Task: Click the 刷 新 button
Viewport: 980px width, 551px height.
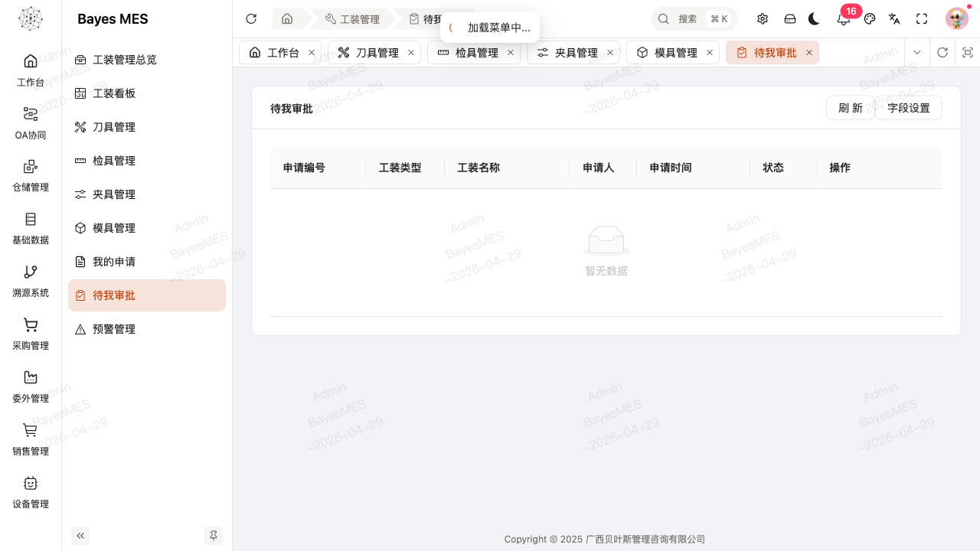Action: [851, 108]
